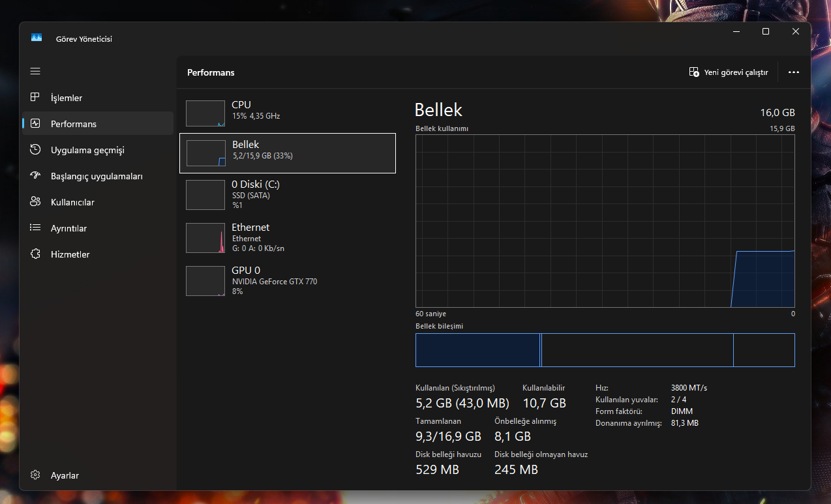831x504 pixels.
Task: Switch to the Ayrıntılar page
Action: pos(98,228)
